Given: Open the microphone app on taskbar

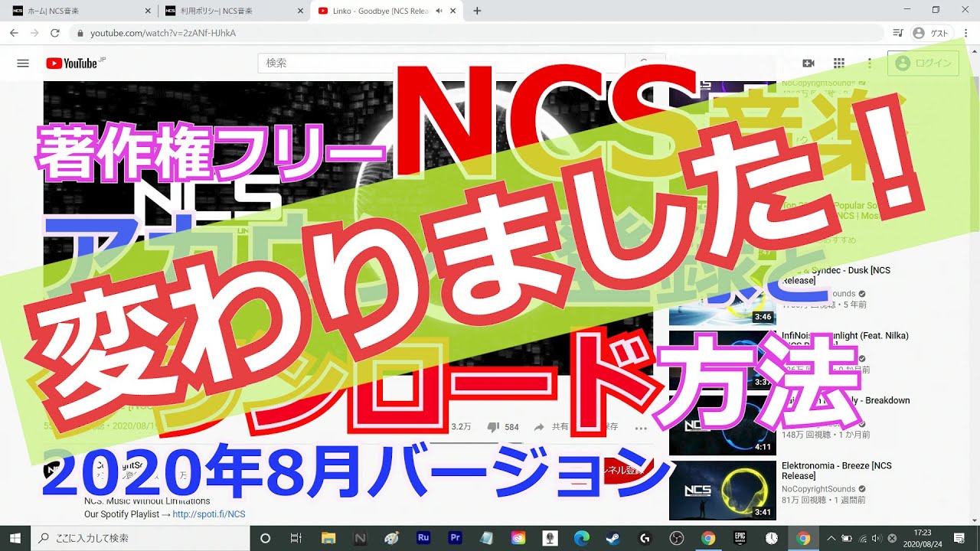Looking at the screenshot, I should (550, 538).
